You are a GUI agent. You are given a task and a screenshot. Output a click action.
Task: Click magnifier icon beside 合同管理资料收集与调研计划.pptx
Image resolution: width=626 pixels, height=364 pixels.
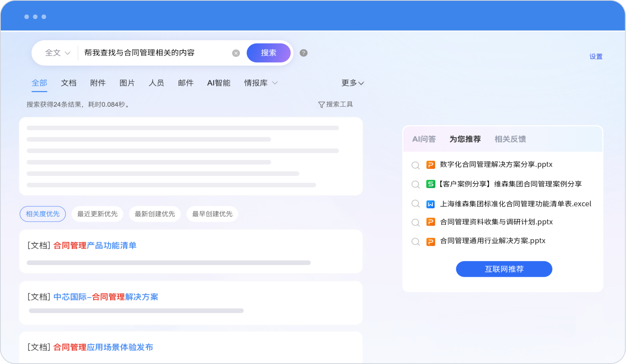415,222
